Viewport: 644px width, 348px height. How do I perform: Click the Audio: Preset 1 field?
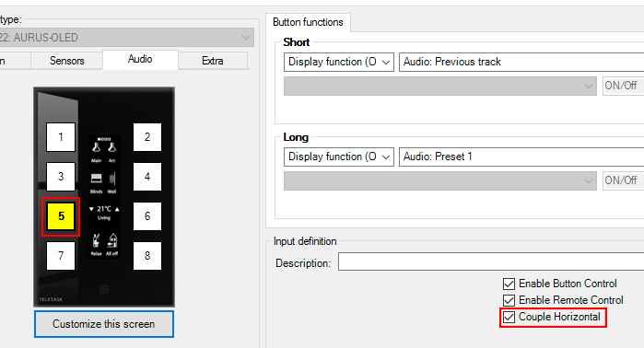tap(521, 157)
